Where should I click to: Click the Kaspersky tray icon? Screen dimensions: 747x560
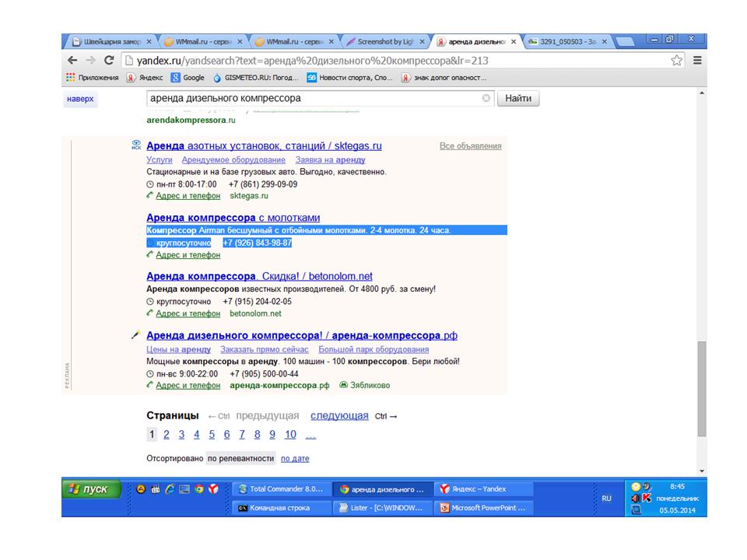coord(647,498)
